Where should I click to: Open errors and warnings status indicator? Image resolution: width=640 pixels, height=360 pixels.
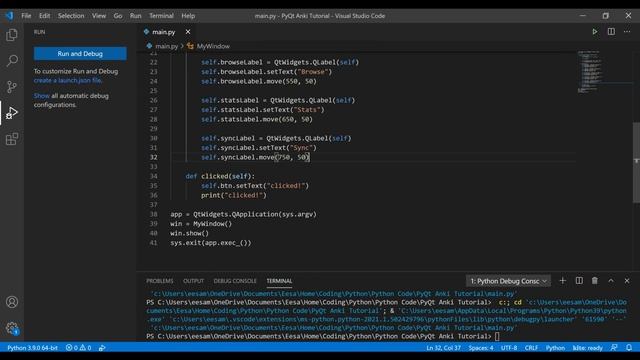pos(78,348)
